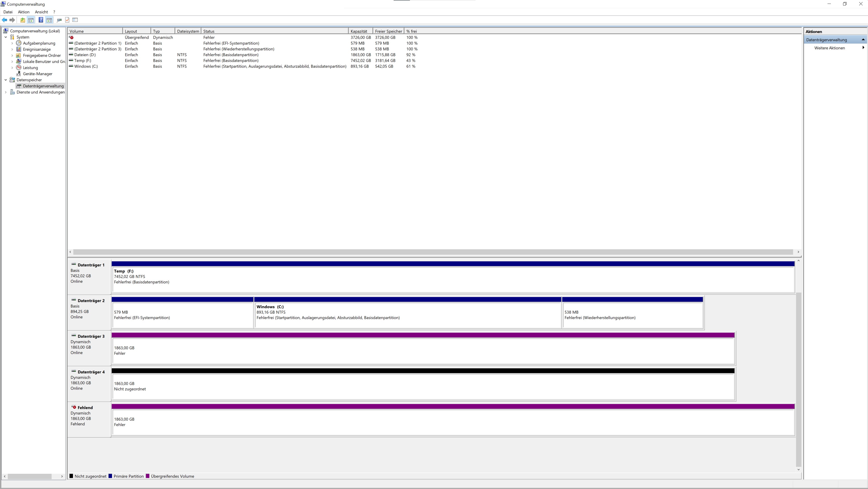Click the Aufgabenplanung clock icon
The height and width of the screenshot is (489, 868).
(19, 43)
